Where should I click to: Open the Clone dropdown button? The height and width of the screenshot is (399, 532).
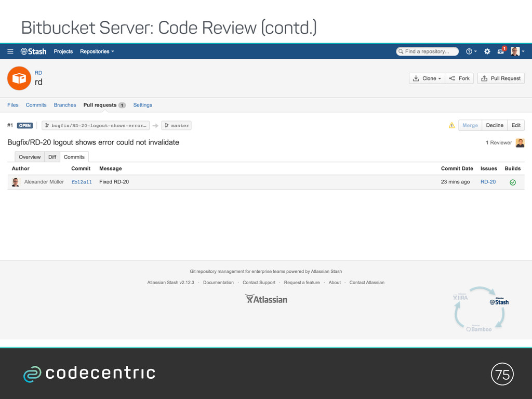pos(427,78)
